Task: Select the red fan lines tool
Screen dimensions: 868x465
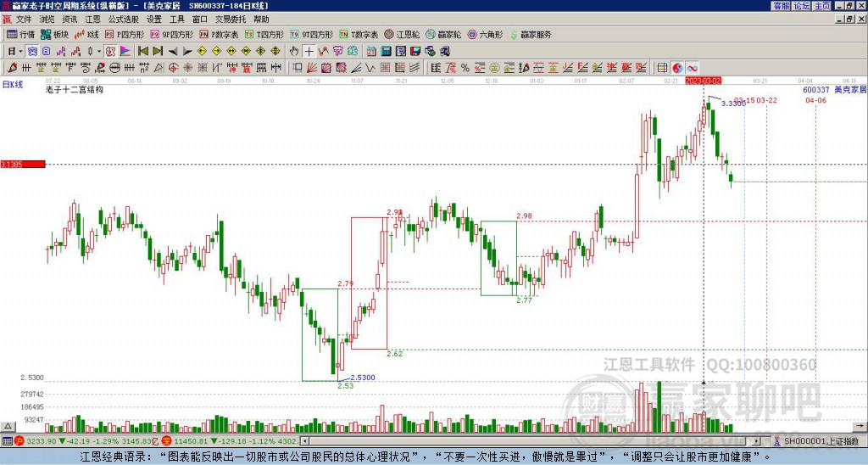Action: (312, 68)
